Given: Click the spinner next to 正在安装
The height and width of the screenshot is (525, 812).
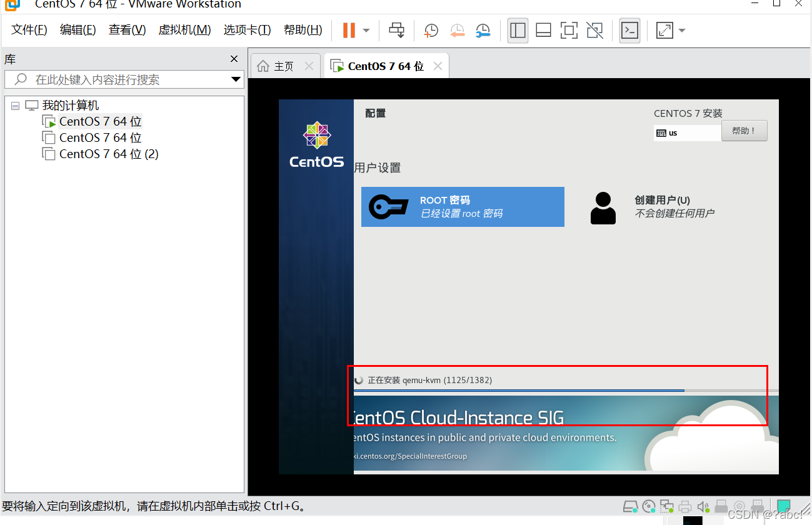Looking at the screenshot, I should pyautogui.click(x=359, y=380).
